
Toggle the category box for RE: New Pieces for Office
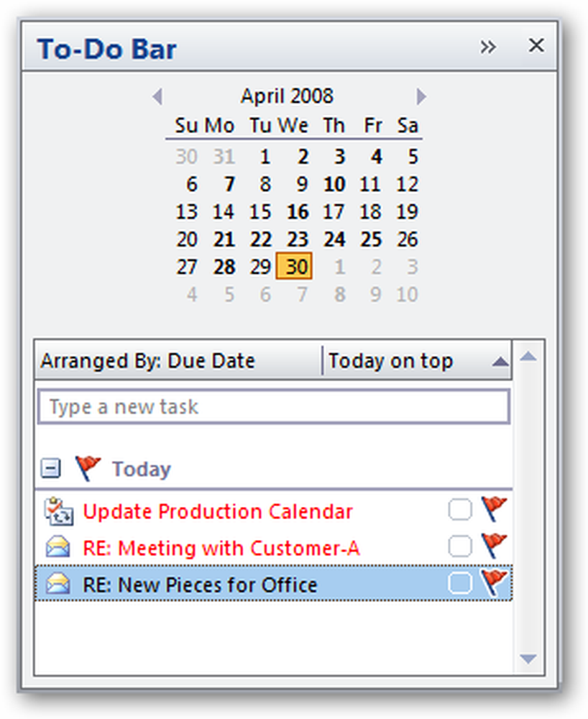tap(459, 583)
